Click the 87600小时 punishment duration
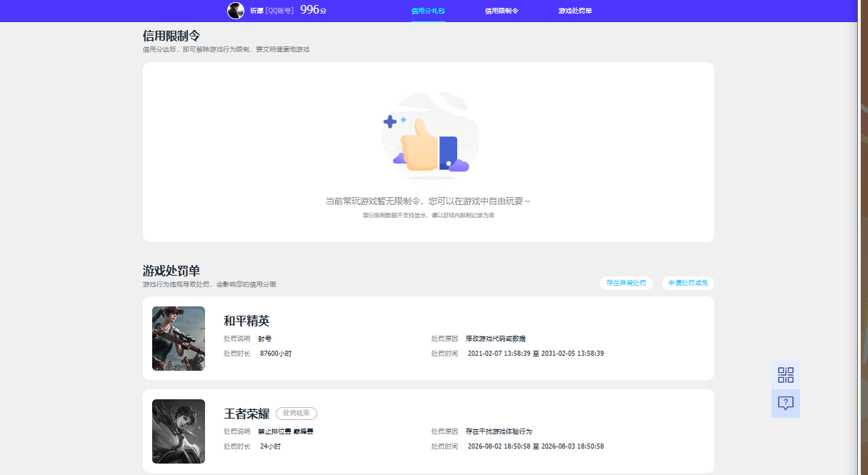Image resolution: width=868 pixels, height=475 pixels. (x=276, y=354)
